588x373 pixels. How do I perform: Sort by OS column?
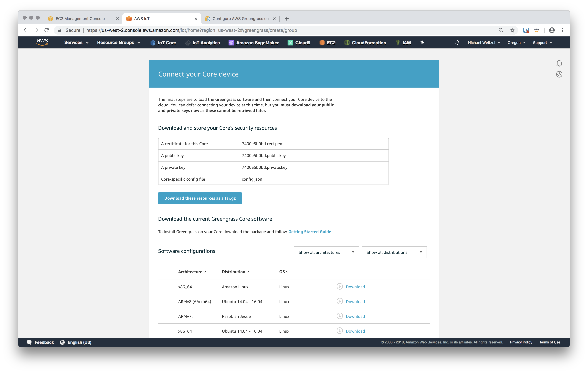(x=284, y=272)
